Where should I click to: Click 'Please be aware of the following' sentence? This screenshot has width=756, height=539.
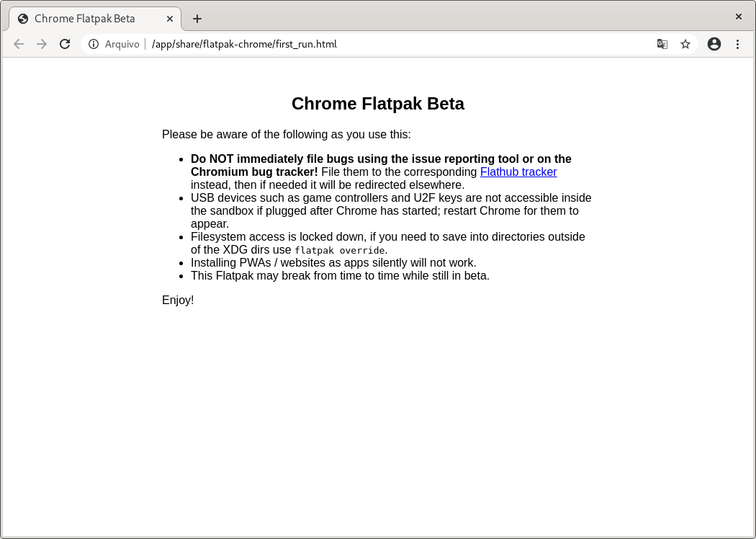click(287, 134)
